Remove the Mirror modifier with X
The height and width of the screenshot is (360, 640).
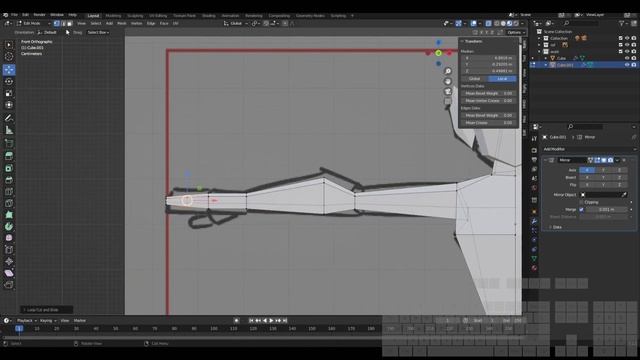point(624,160)
